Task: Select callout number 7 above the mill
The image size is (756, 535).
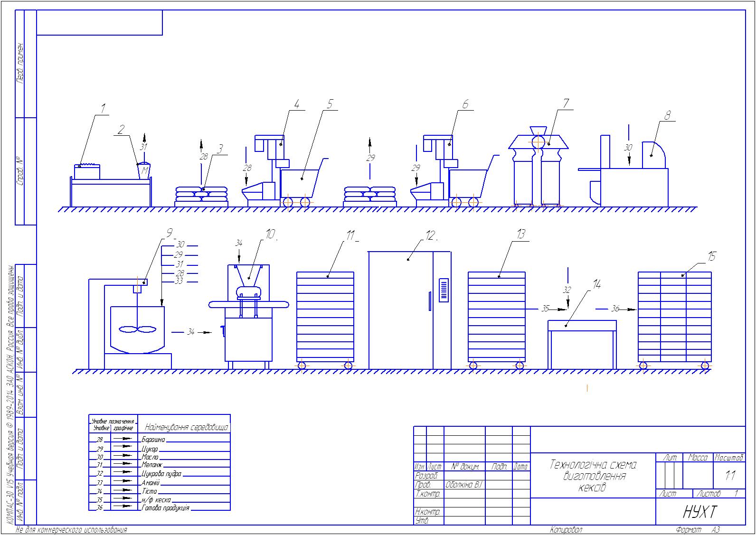Action: (566, 103)
